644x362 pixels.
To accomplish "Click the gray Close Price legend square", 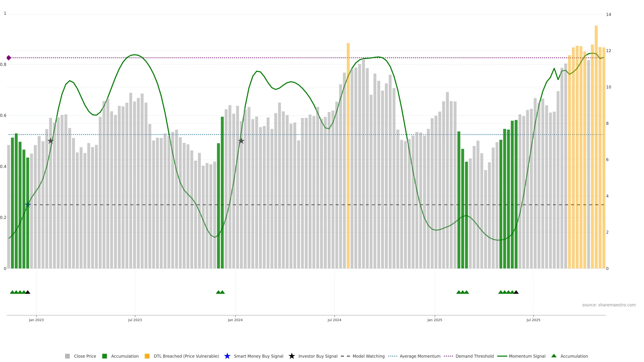I will (x=67, y=356).
